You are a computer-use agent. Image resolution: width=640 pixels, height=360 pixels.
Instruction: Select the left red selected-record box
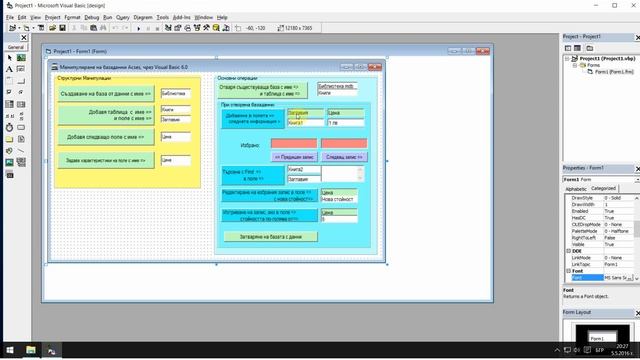pos(294,143)
